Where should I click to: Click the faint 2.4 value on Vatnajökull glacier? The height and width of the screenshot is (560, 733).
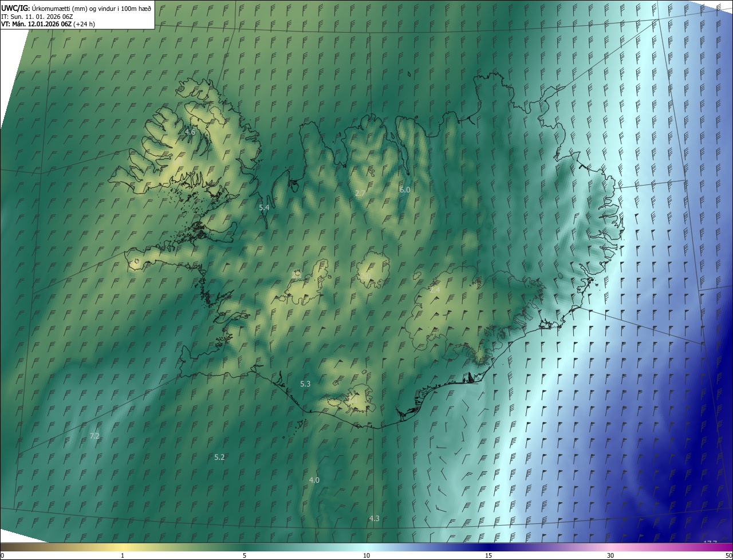tap(435, 290)
